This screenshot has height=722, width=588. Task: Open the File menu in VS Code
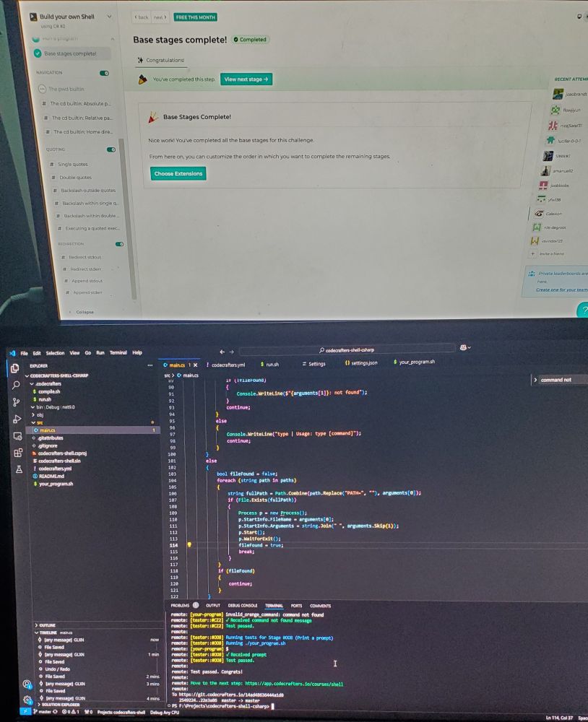point(24,353)
